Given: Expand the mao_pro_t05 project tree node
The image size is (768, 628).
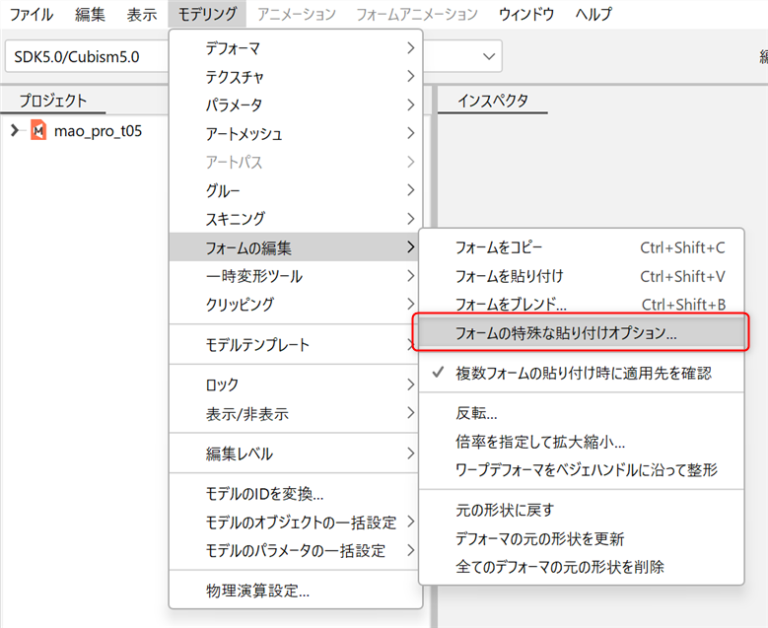Looking at the screenshot, I should [14, 131].
